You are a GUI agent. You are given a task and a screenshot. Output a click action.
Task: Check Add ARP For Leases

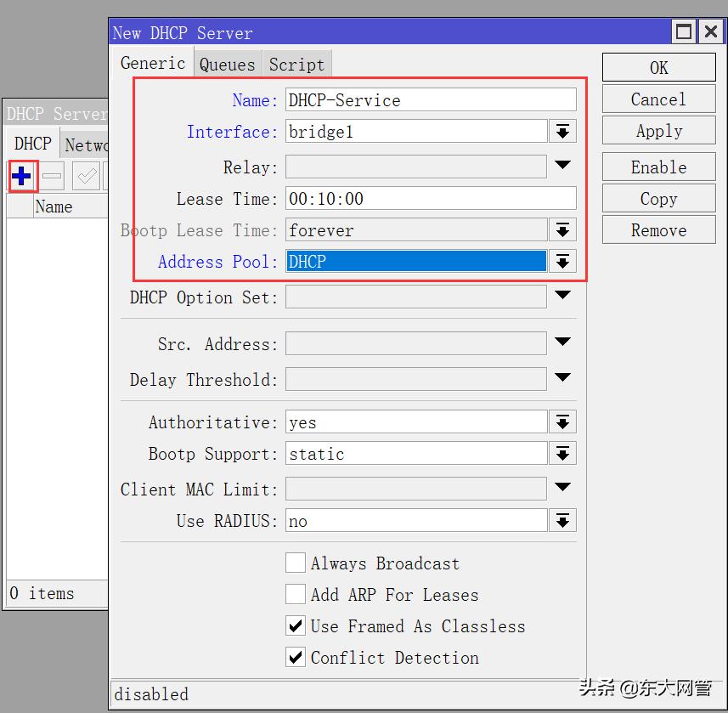coord(295,594)
